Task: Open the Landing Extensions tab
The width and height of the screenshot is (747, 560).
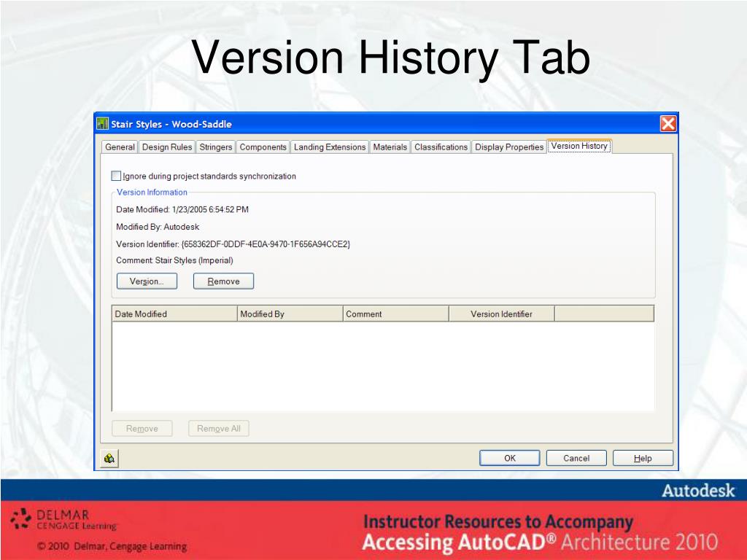Action: [330, 147]
